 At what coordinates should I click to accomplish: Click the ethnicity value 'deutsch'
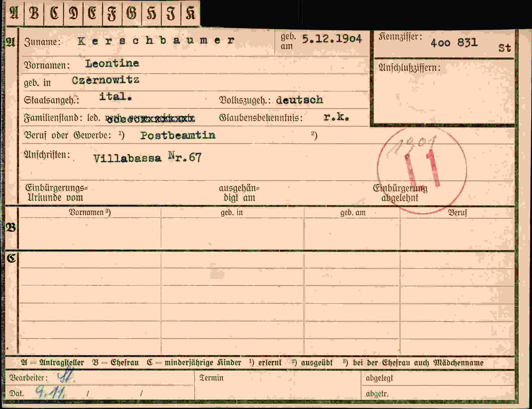coord(300,100)
